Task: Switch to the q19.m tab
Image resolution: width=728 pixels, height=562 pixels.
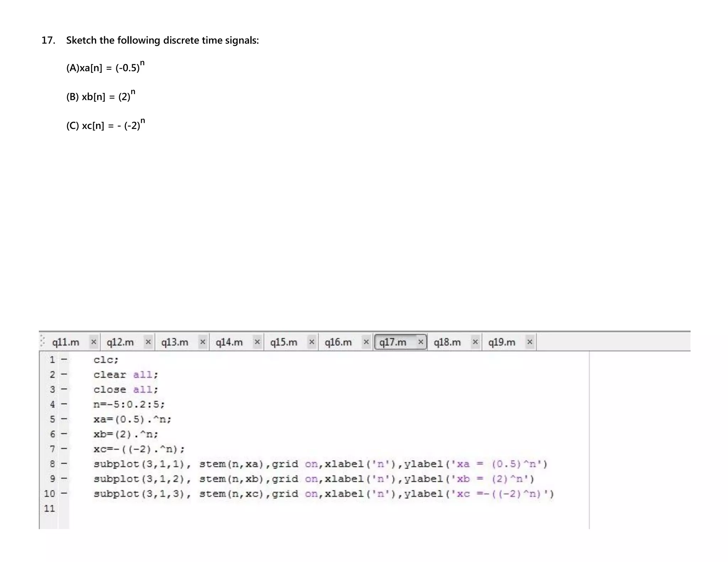Action: coord(502,342)
